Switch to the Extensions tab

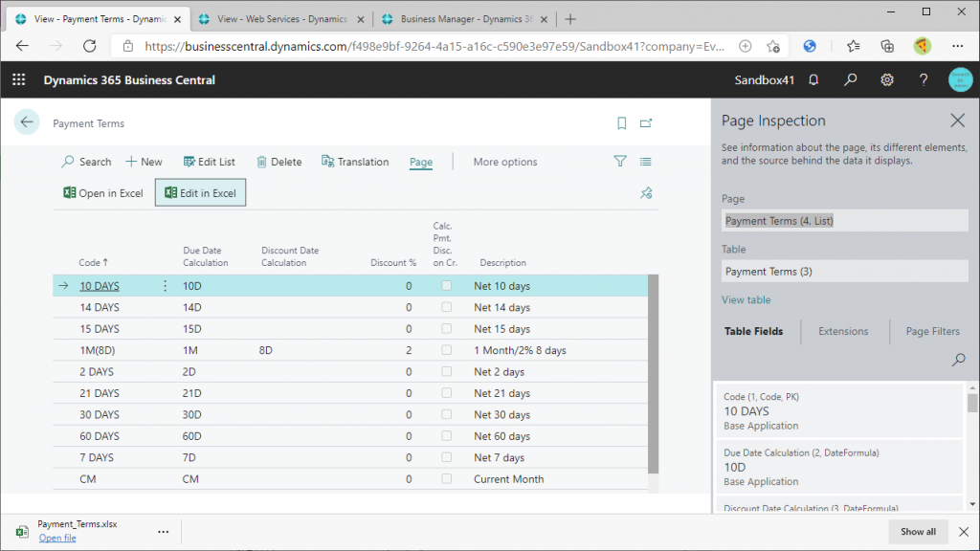coord(843,331)
